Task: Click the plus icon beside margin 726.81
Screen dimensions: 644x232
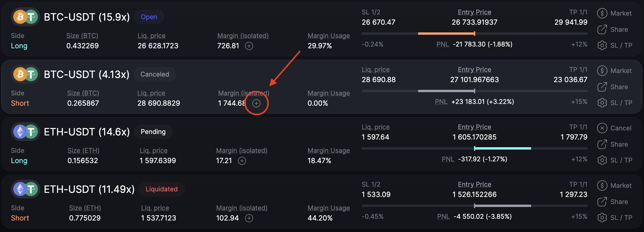Action: tap(249, 46)
